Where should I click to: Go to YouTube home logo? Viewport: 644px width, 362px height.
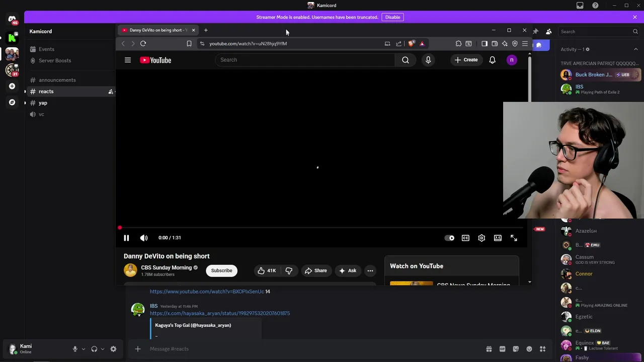[x=155, y=60]
